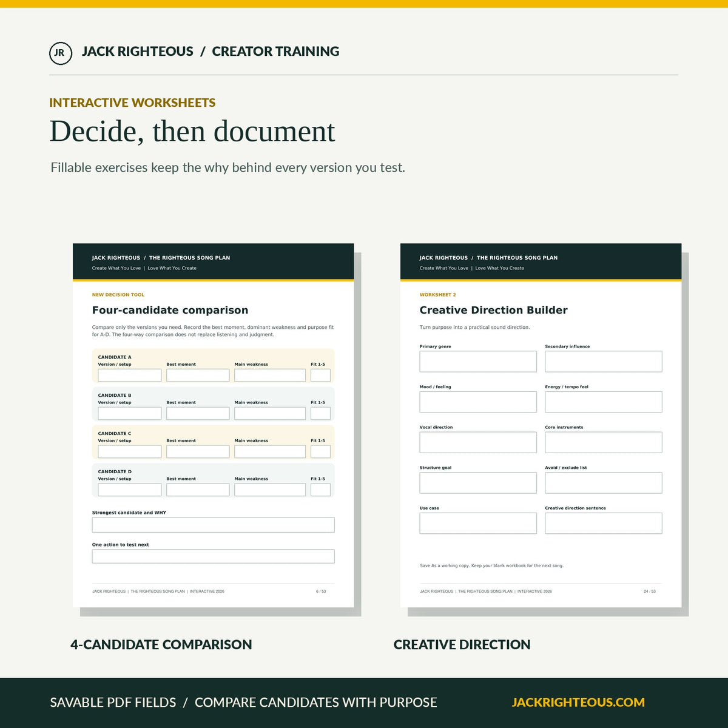
Task: Click the CANDIDATE A label
Action: click(115, 357)
